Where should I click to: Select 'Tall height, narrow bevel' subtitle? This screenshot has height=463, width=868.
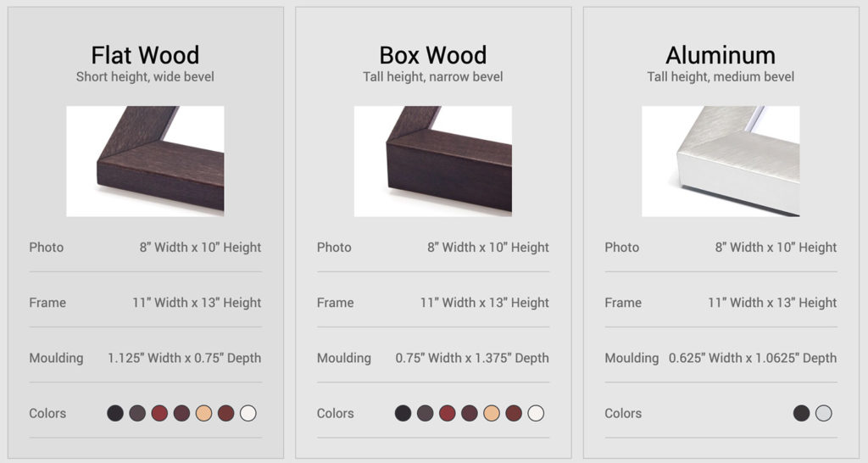click(x=433, y=77)
